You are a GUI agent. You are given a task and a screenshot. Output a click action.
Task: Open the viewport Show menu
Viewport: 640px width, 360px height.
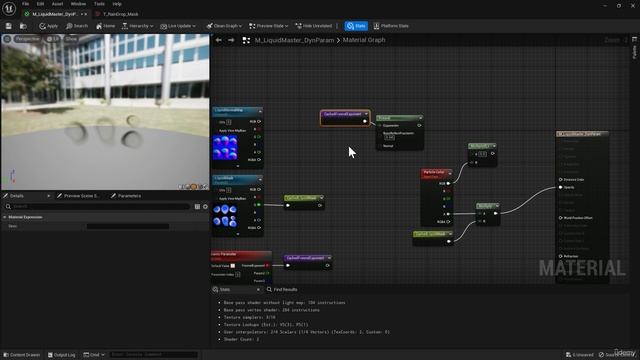point(71,39)
